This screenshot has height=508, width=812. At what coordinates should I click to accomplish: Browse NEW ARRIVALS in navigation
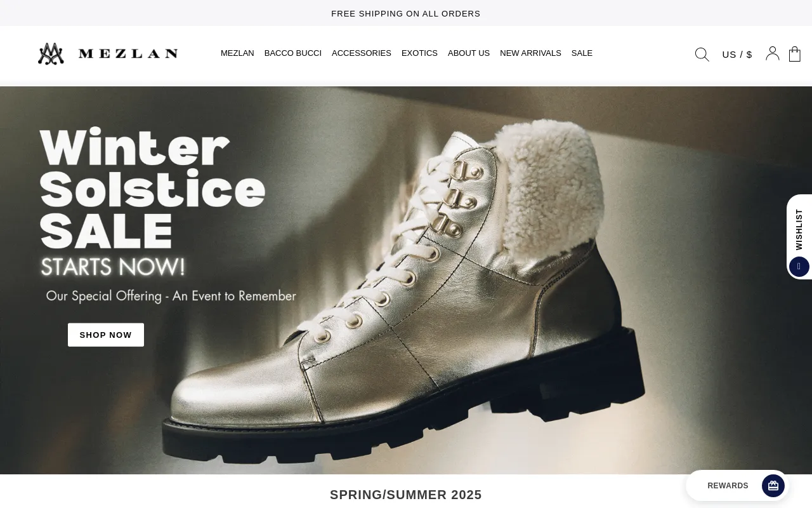(x=530, y=53)
